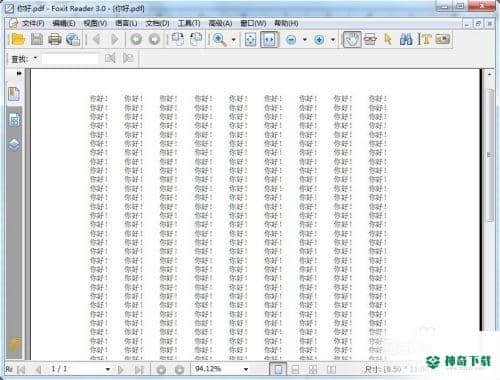This screenshot has width=500, height=380.
Task: Select Continuous page layout mode
Action: click(x=295, y=369)
